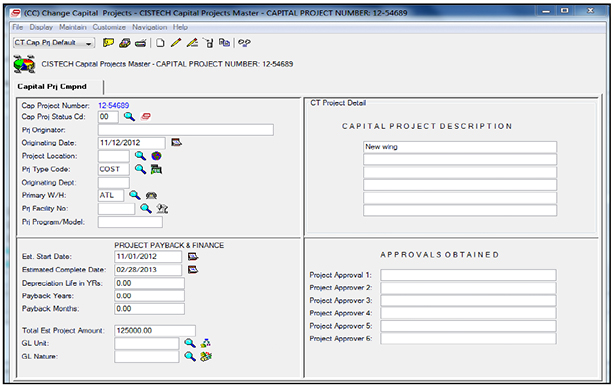Click the Project Approver 6 field

[468, 338]
